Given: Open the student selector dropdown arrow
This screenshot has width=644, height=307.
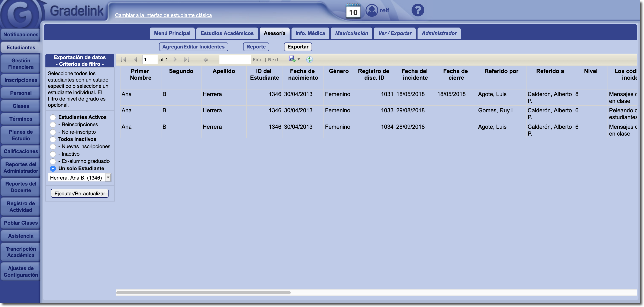Looking at the screenshot, I should 108,178.
